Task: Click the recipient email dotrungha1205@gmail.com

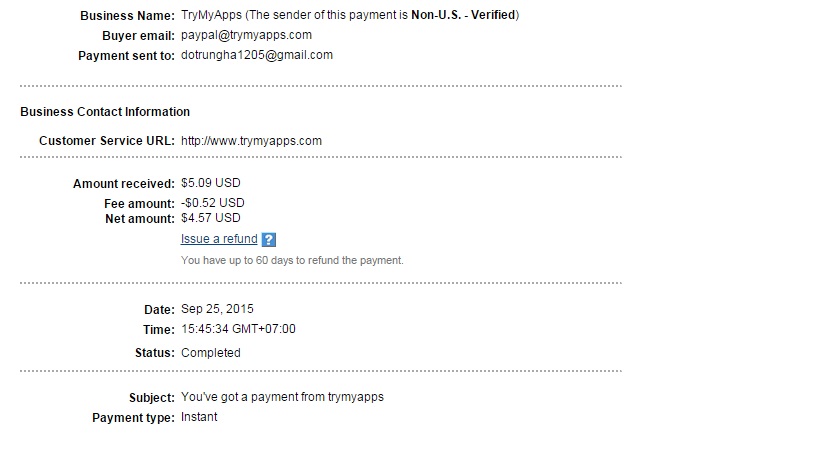Action: [257, 55]
